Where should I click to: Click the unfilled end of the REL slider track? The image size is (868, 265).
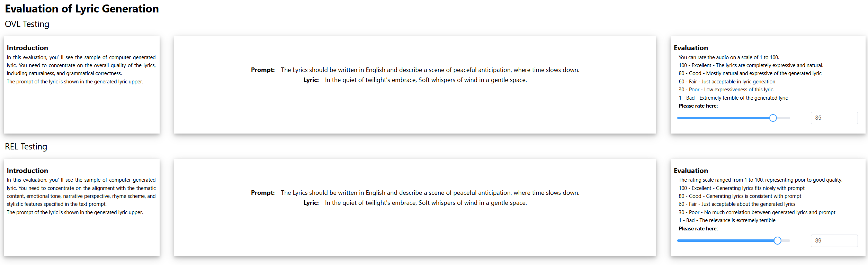tap(786, 241)
